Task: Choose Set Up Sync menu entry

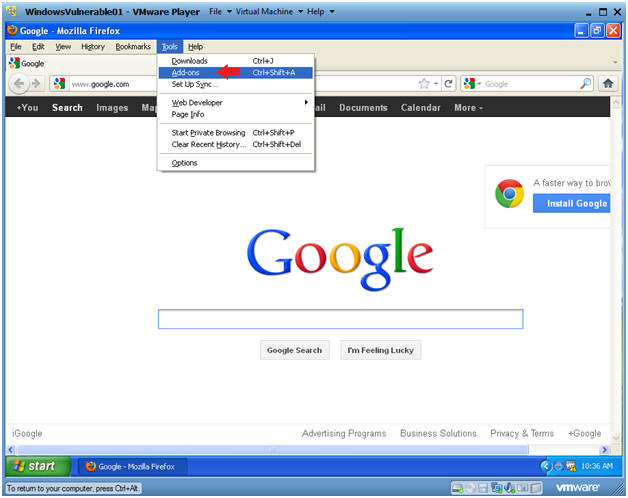Action: (236, 84)
